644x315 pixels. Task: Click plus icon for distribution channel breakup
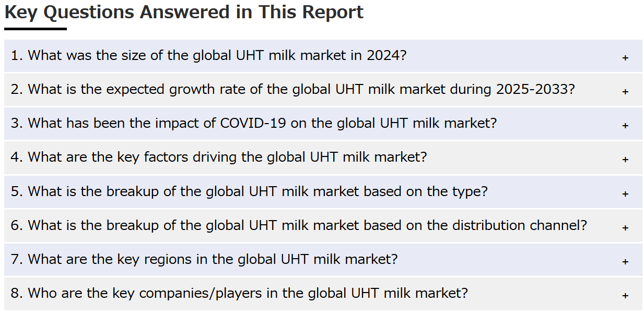(625, 228)
